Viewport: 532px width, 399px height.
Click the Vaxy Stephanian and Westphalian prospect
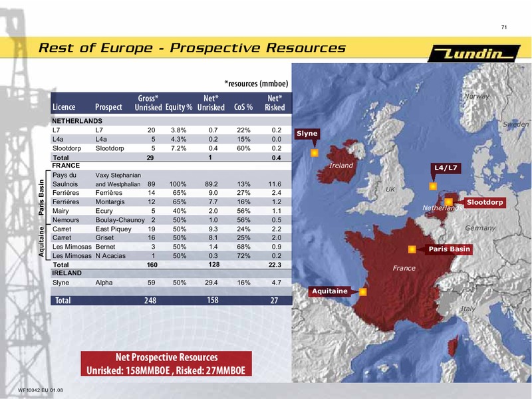coord(118,180)
